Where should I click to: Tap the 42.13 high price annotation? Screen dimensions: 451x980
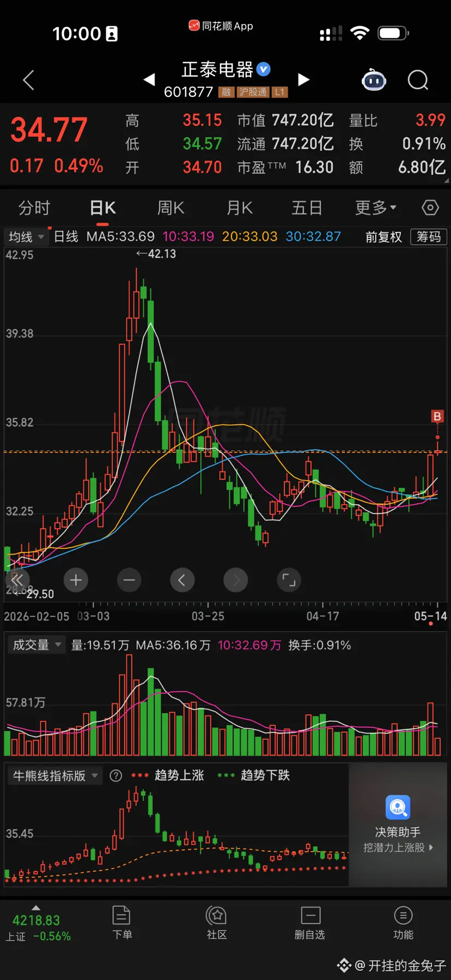point(156,254)
